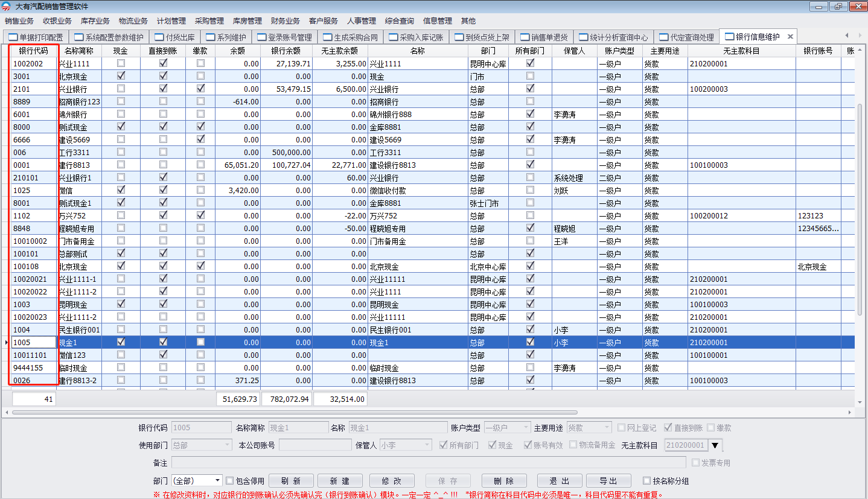Click the 删除 button
868x499 pixels.
(x=503, y=481)
